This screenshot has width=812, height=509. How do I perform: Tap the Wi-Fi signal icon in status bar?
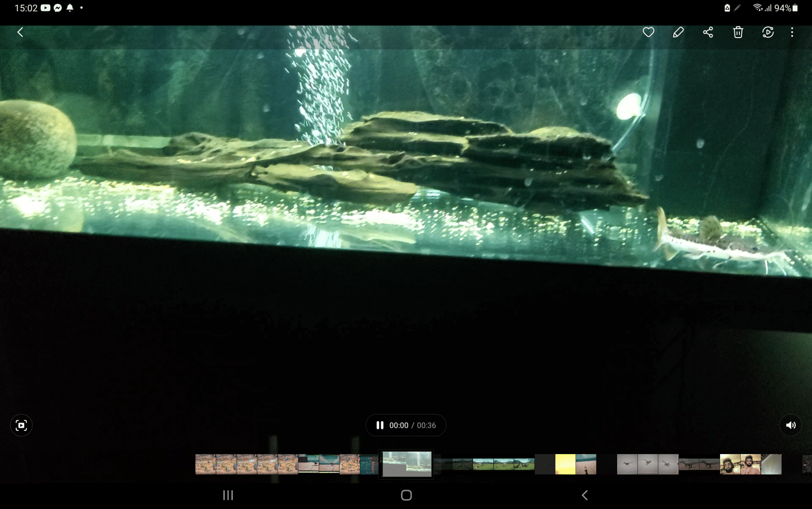tap(758, 8)
